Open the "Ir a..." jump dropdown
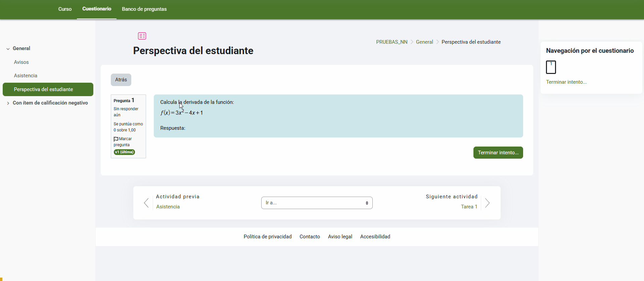 coord(317,203)
